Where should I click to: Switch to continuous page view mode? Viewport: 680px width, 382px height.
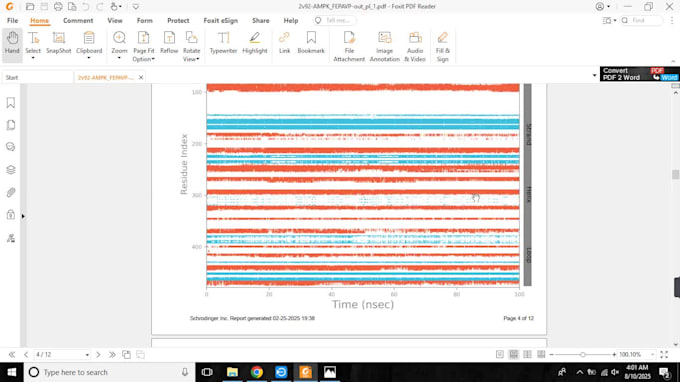(x=513, y=354)
